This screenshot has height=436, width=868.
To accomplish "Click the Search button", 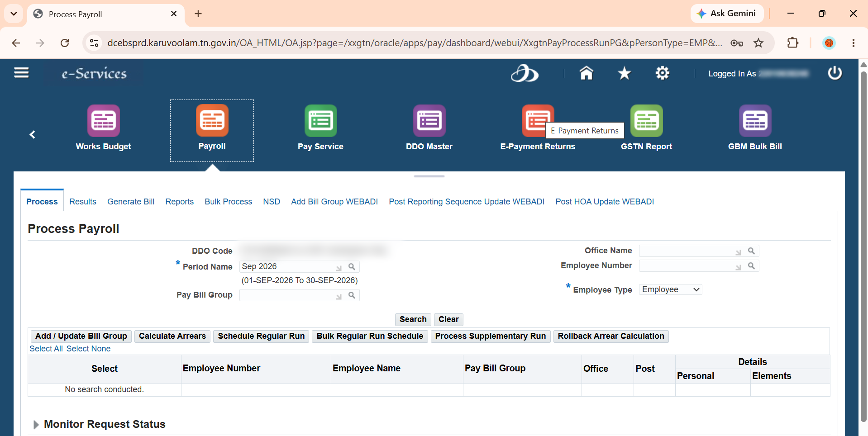I will (413, 319).
